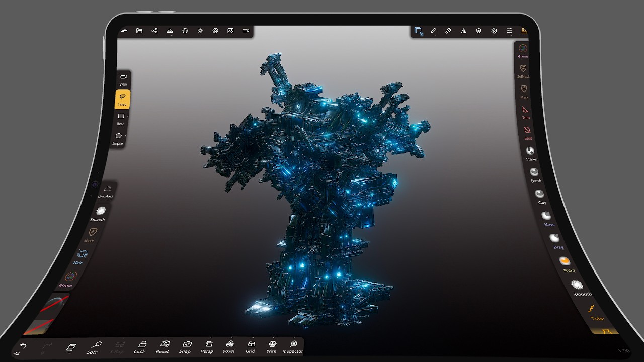The width and height of the screenshot is (644, 362).
Task: Select the SelMask tool
Action: click(523, 71)
